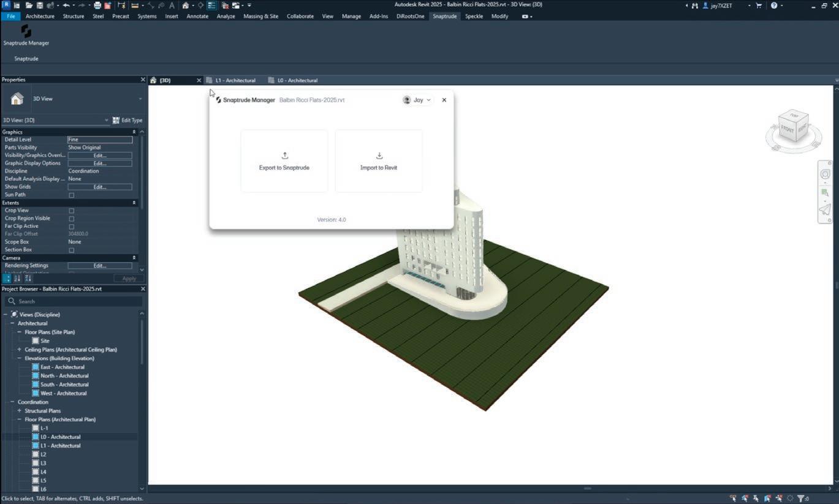Click the File menu button
The width and height of the screenshot is (839, 504).
(10, 17)
